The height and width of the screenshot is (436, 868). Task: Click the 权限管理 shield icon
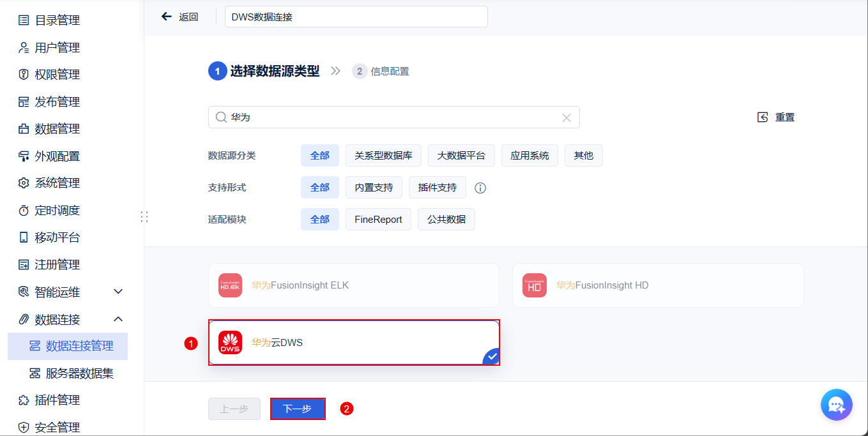[x=24, y=75]
